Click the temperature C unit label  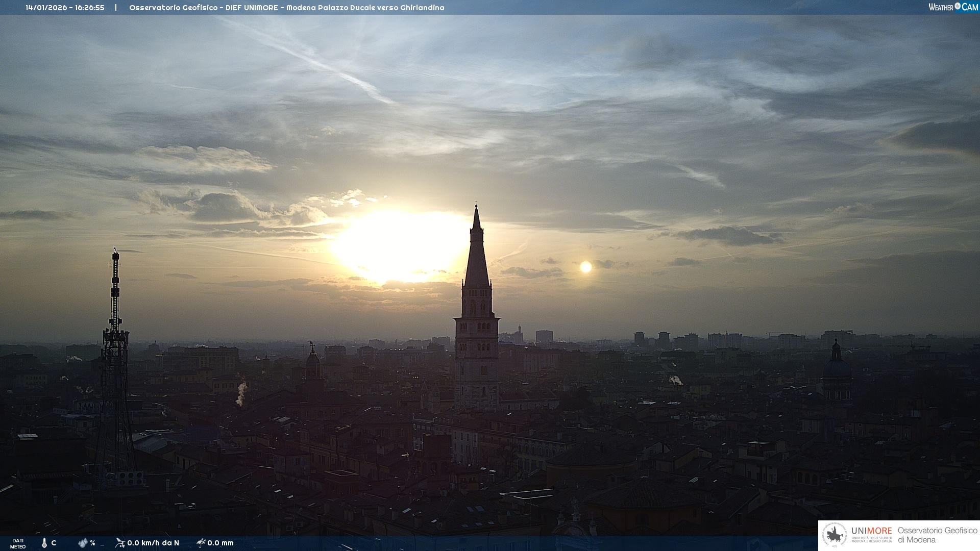coord(54,543)
